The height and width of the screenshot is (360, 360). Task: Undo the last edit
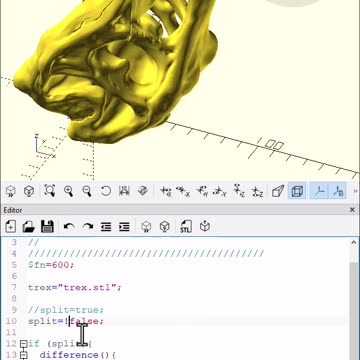coord(69,227)
